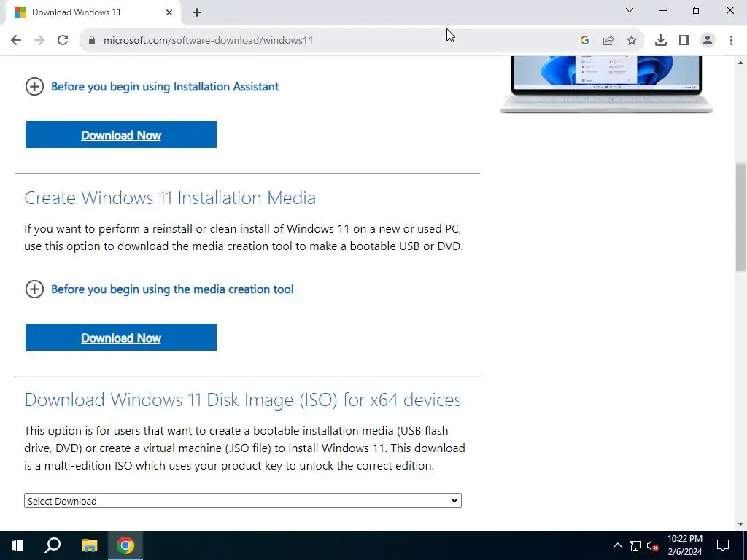
Task: Open the Windows Start menu
Action: pyautogui.click(x=18, y=545)
